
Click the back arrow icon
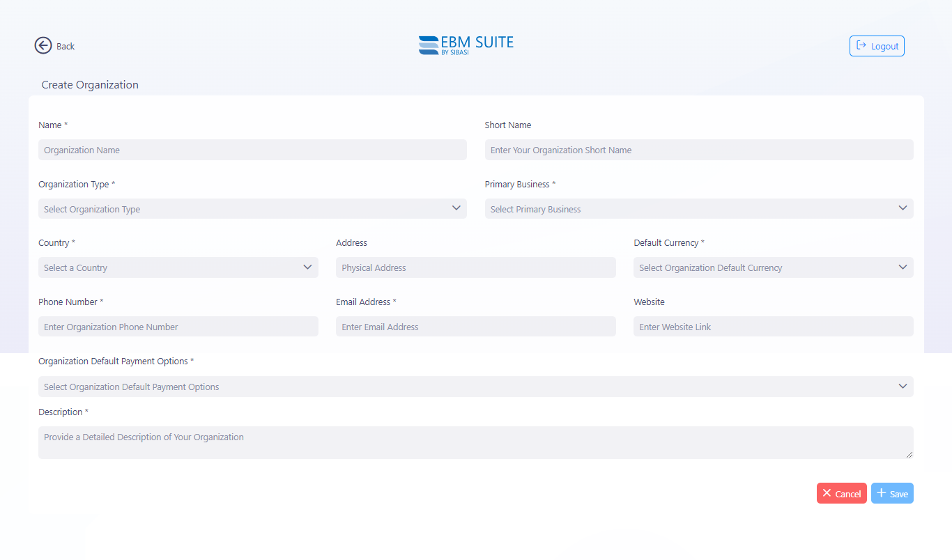42,45
